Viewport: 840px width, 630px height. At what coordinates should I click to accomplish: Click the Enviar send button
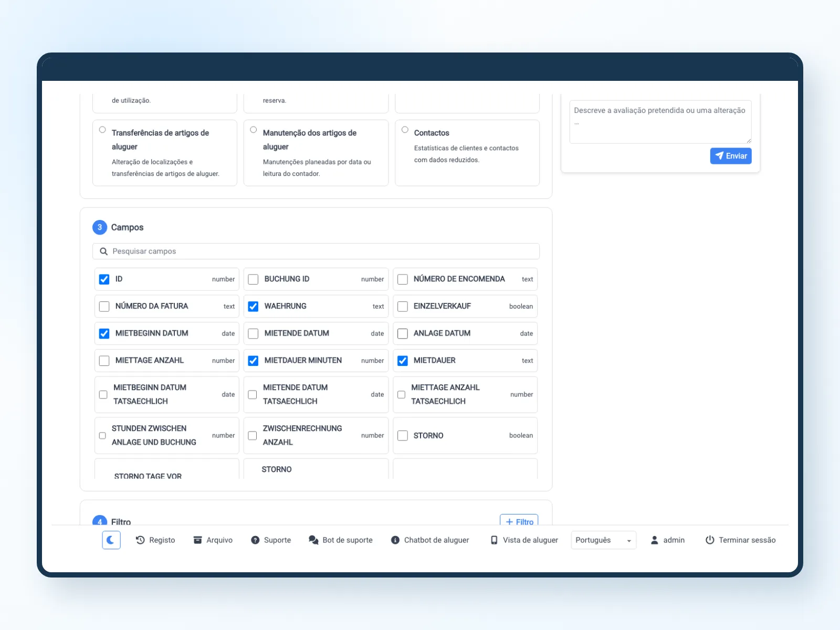pyautogui.click(x=731, y=156)
